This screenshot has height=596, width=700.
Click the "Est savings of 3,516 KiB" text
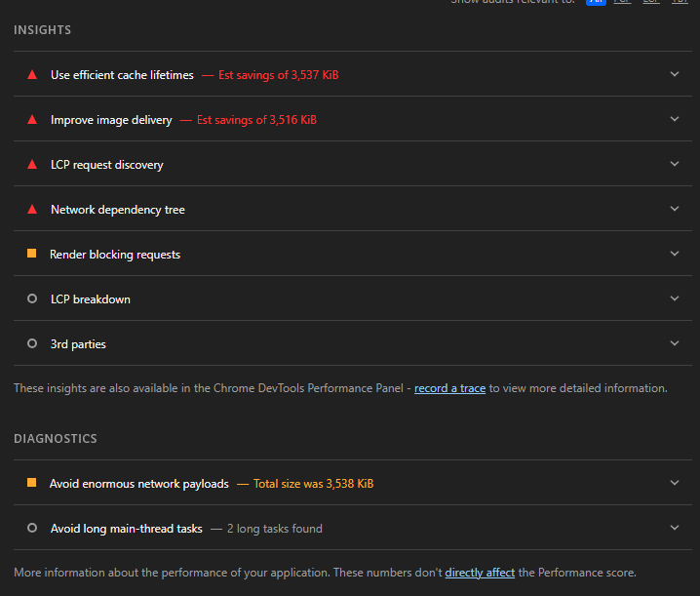click(x=256, y=120)
